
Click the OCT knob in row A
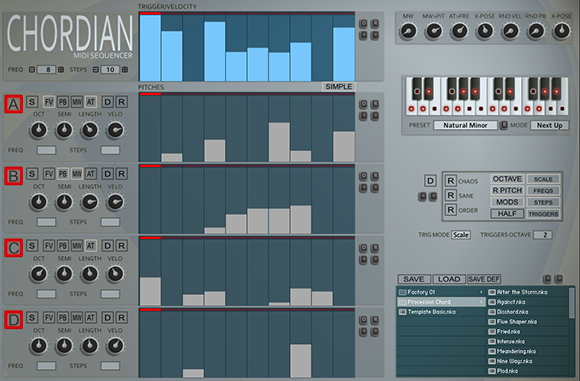[x=38, y=130]
